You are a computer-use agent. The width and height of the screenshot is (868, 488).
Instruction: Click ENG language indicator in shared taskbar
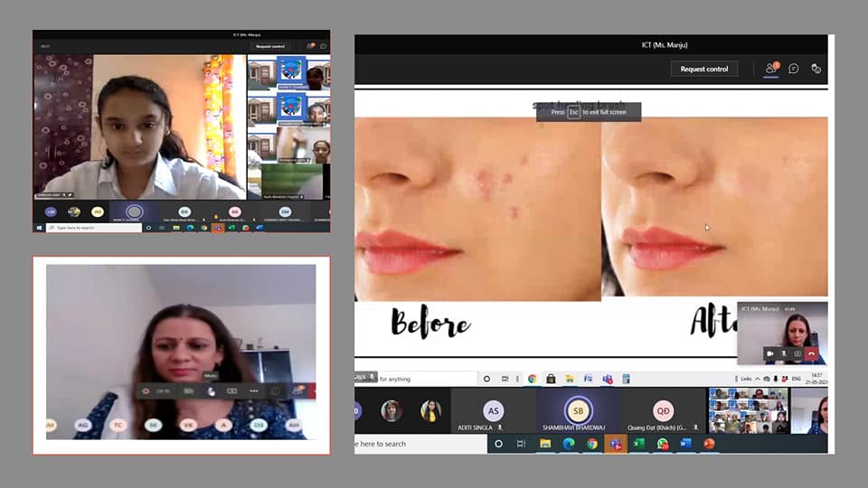point(797,379)
